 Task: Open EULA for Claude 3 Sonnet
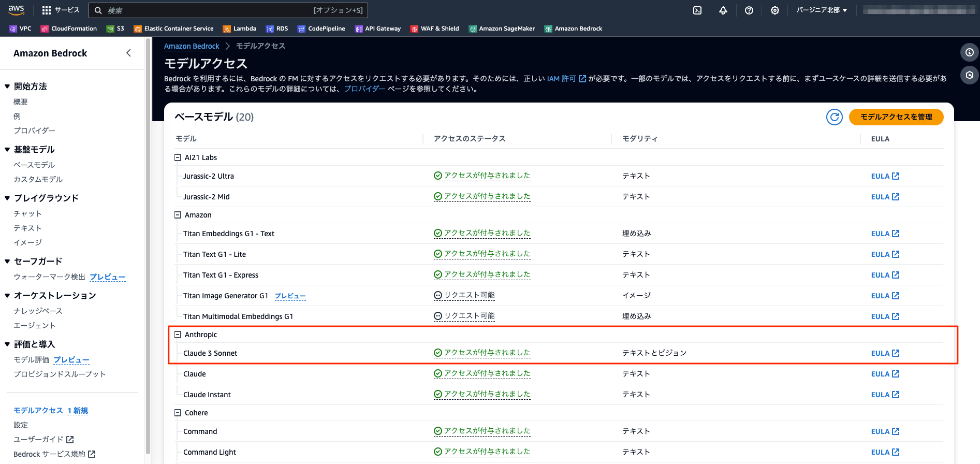885,353
